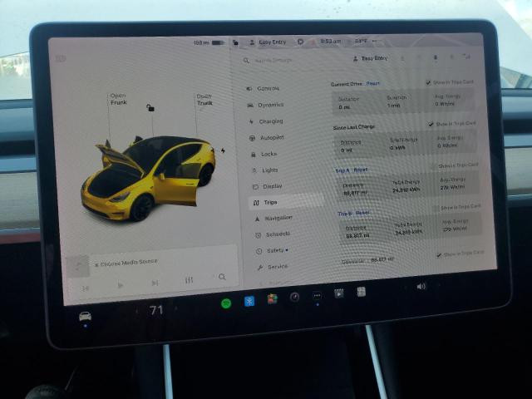Tap the charge port lightning bolt icon
The height and width of the screenshot is (399, 532).
(x=223, y=150)
